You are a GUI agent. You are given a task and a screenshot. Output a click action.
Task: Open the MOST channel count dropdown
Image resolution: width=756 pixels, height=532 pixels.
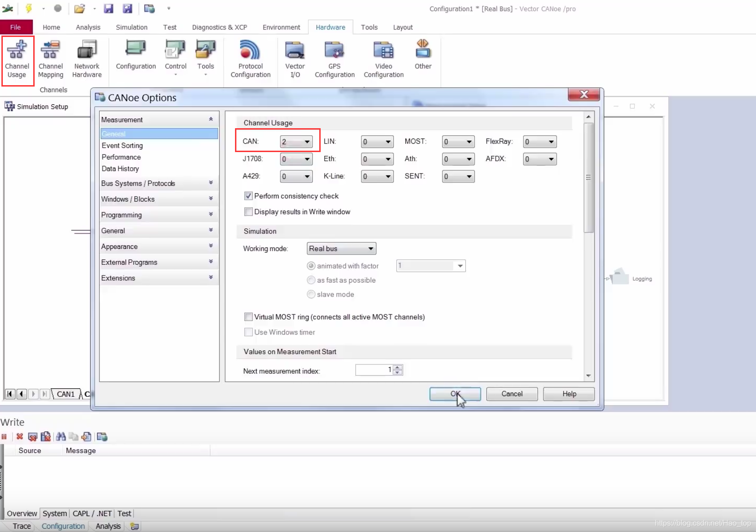pos(458,142)
